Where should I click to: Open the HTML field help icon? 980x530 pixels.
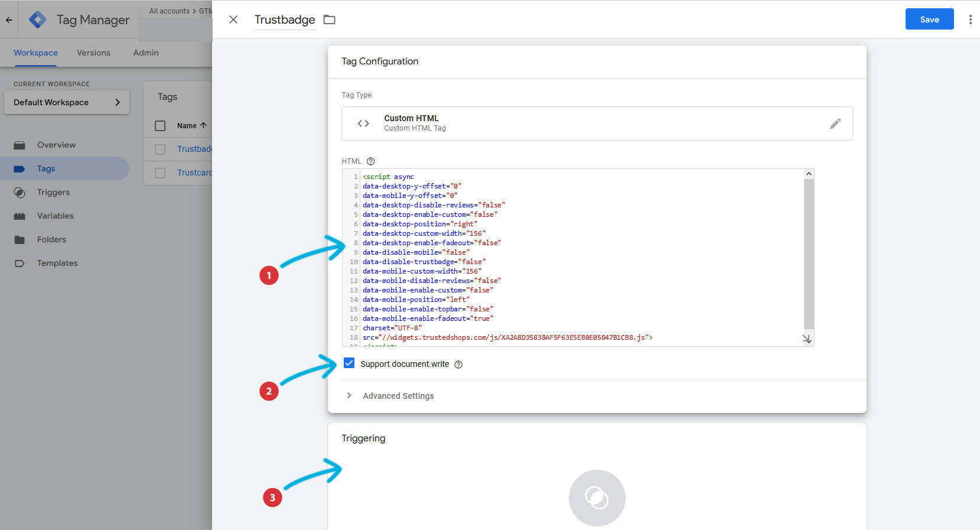[370, 161]
